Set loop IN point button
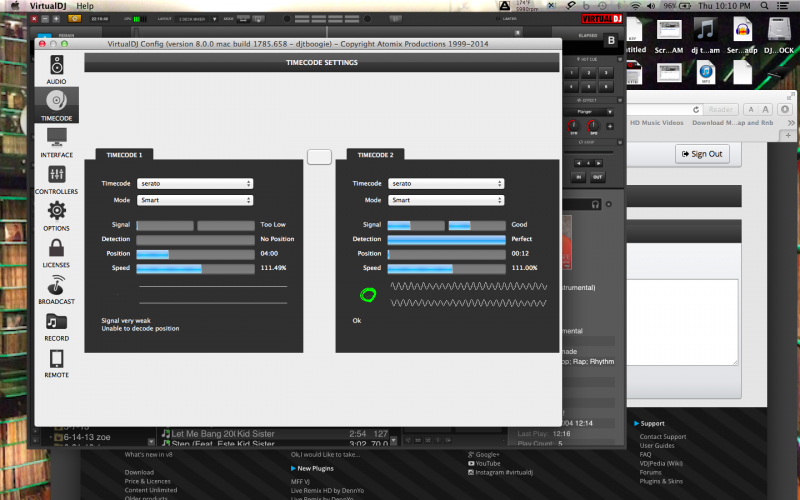This screenshot has height=500, width=800. pyautogui.click(x=579, y=177)
